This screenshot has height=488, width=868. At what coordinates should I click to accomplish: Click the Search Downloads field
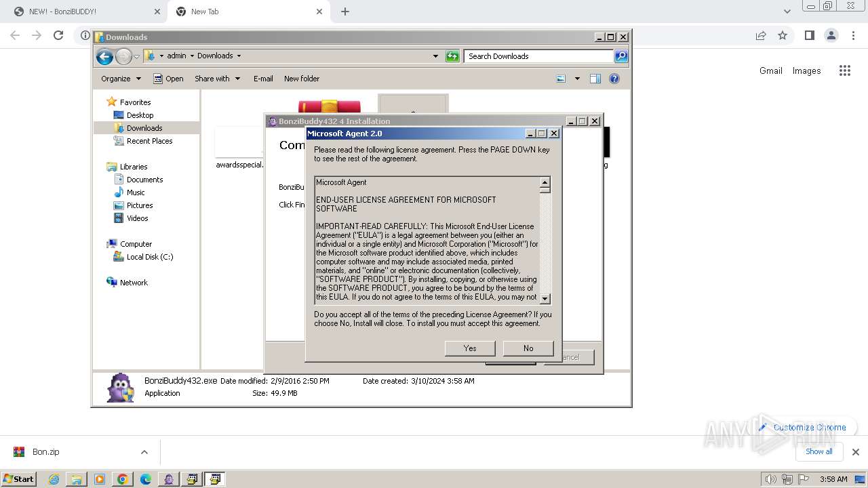pos(539,56)
